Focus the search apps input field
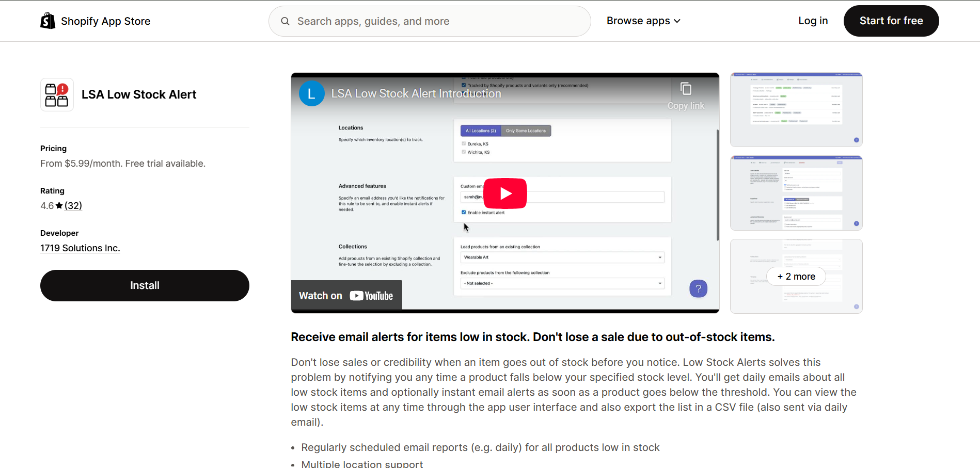 tap(430, 21)
